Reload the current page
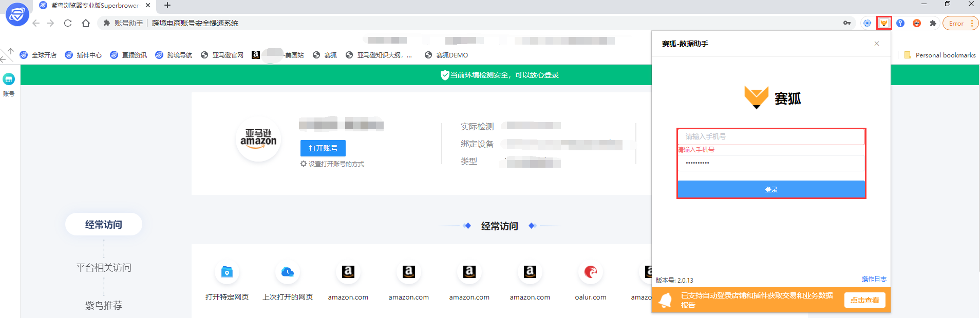980x318 pixels. point(68,23)
